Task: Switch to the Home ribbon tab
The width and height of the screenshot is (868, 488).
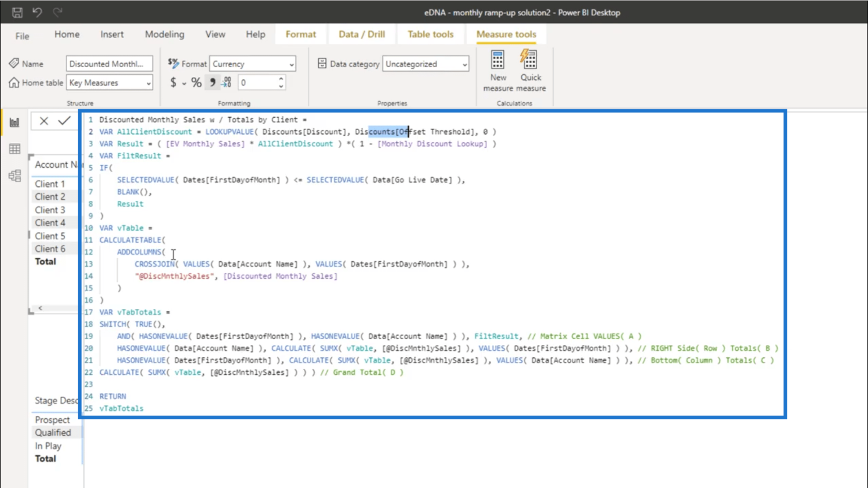Action: click(67, 34)
